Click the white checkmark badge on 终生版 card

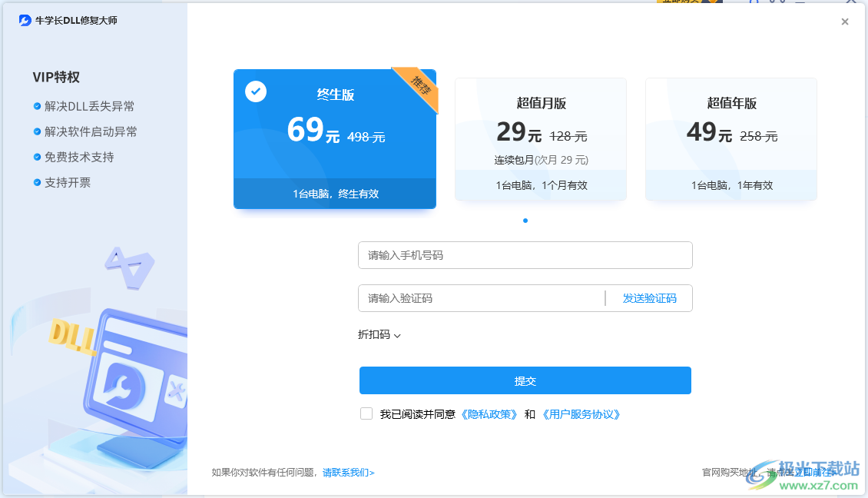click(255, 91)
